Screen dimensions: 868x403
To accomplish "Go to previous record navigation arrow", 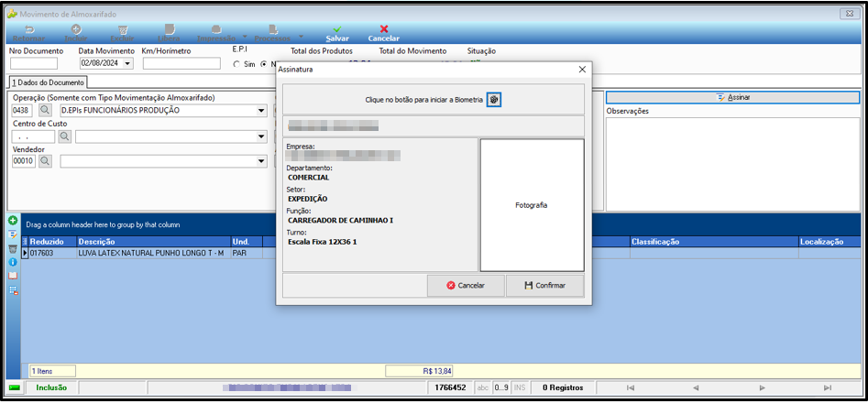I will [x=696, y=387].
